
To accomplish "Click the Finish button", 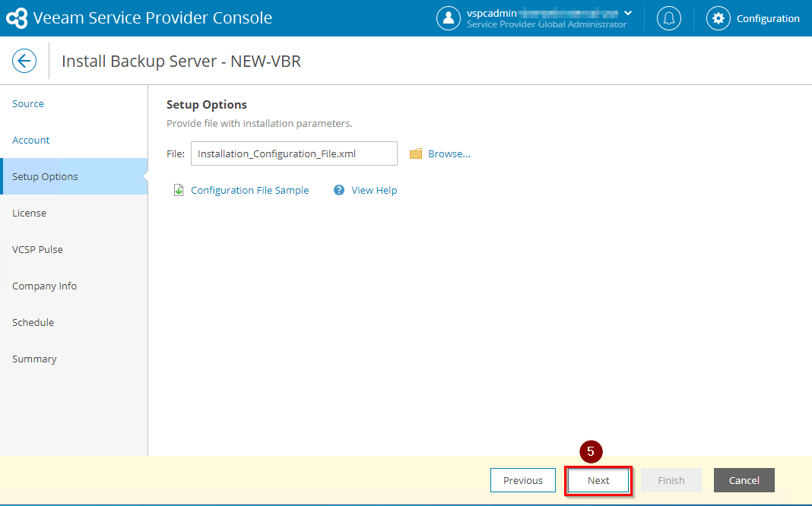I will pyautogui.click(x=671, y=480).
